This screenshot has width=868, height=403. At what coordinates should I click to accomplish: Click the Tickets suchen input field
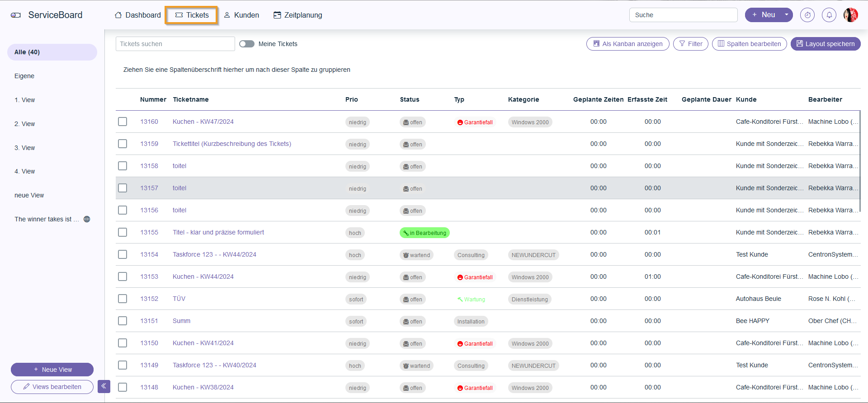(x=175, y=44)
